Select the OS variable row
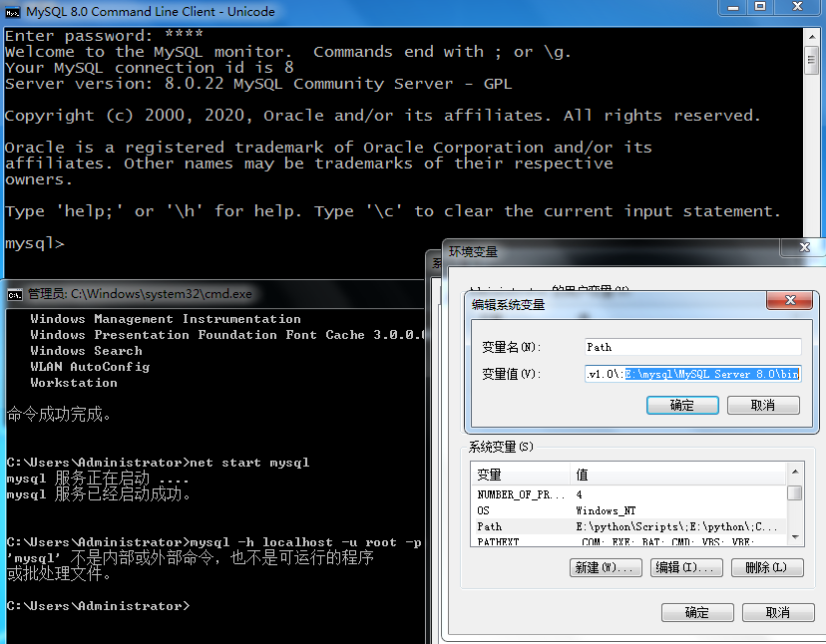 [629, 510]
